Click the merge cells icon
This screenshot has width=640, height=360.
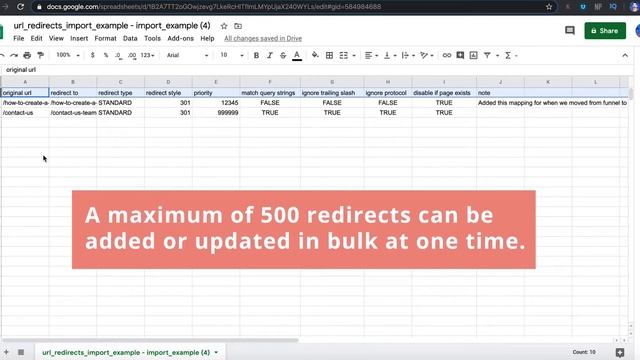point(344,55)
